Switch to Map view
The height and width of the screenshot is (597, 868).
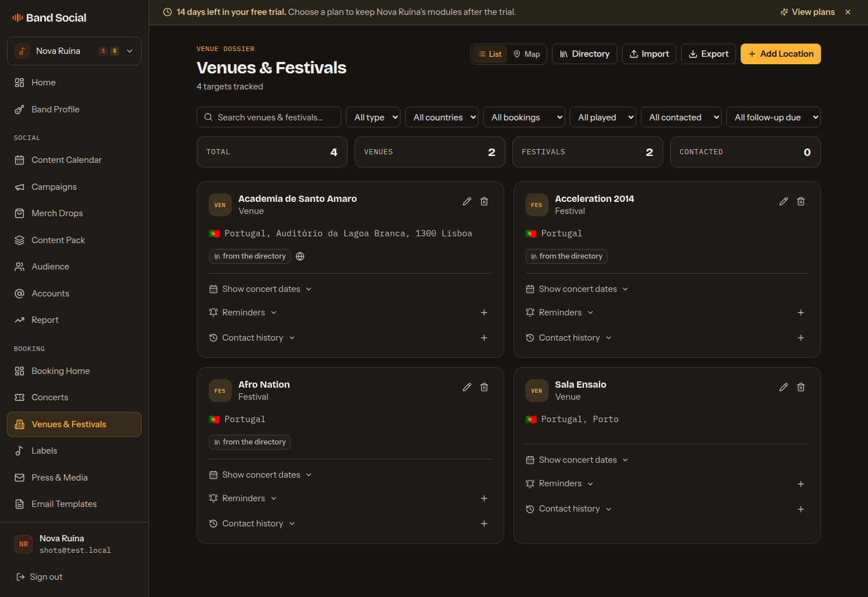pyautogui.click(x=527, y=54)
